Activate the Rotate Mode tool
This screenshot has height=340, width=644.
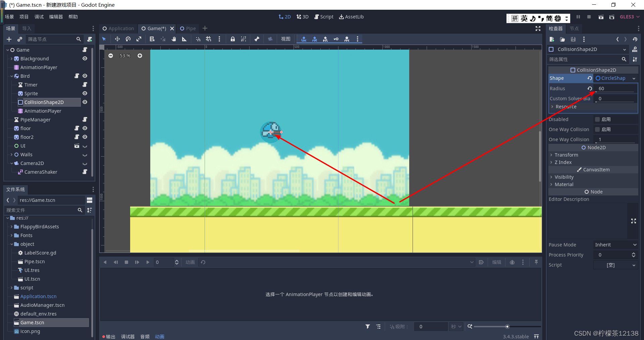(128, 39)
